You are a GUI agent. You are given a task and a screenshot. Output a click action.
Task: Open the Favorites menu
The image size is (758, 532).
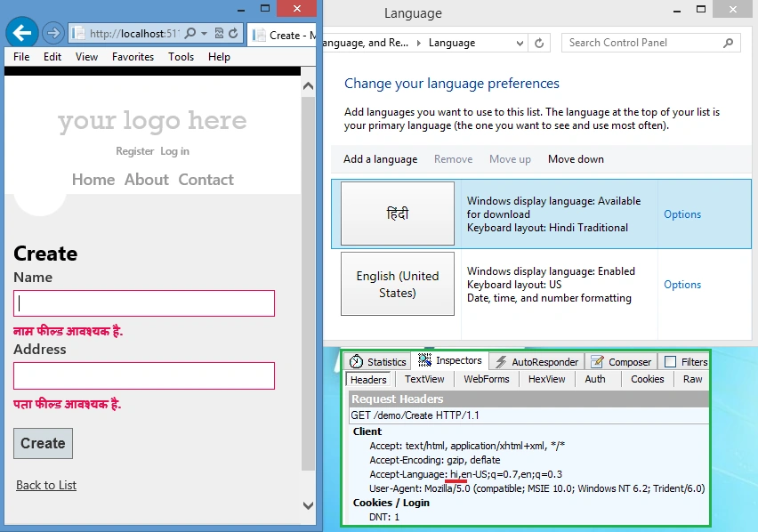click(133, 57)
